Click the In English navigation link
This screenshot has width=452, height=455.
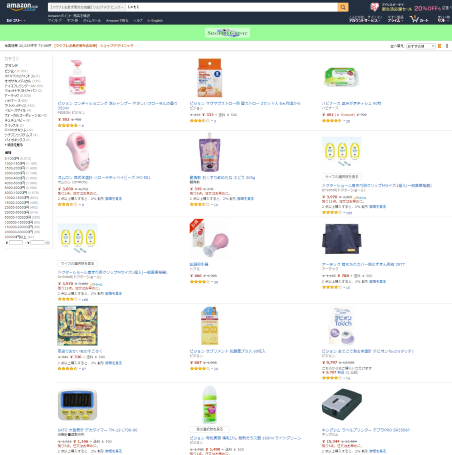coord(155,20)
